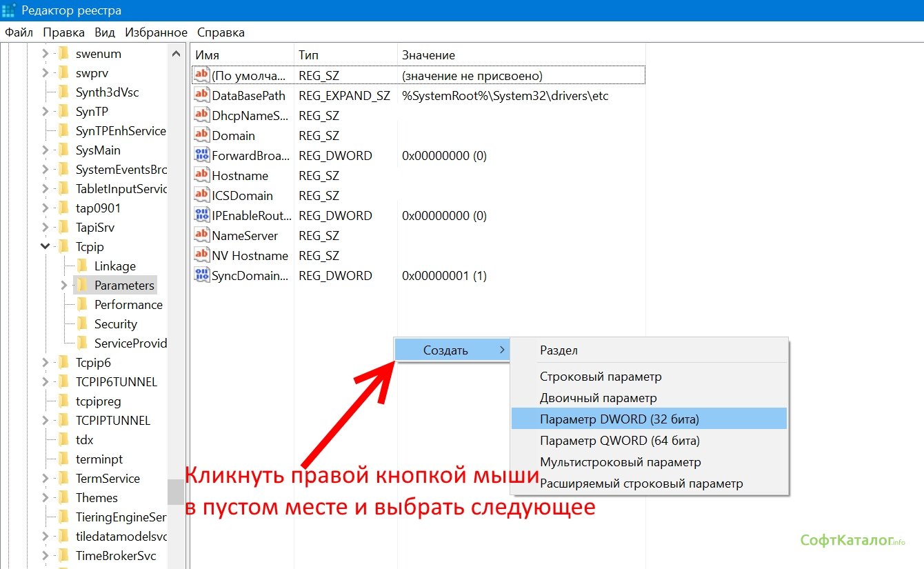
Task: Select the tiledatamodelsvc key
Action: click(121, 536)
